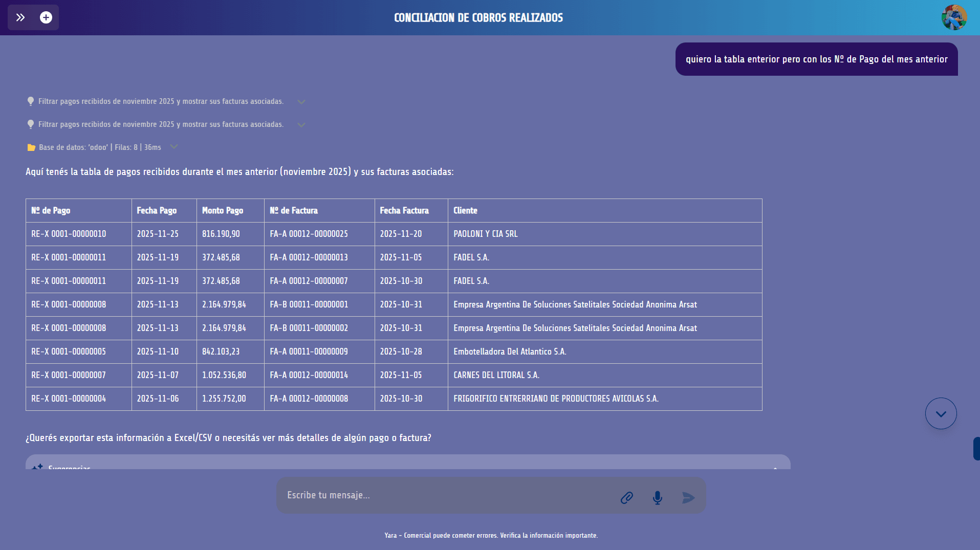The width and height of the screenshot is (980, 550).
Task: Click the right-edge scrollbar handle
Action: click(x=976, y=449)
